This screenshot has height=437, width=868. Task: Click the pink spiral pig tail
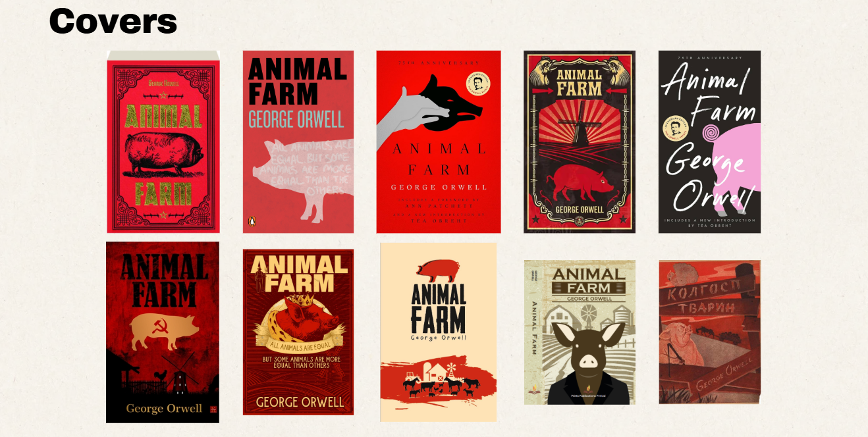pyautogui.click(x=710, y=134)
